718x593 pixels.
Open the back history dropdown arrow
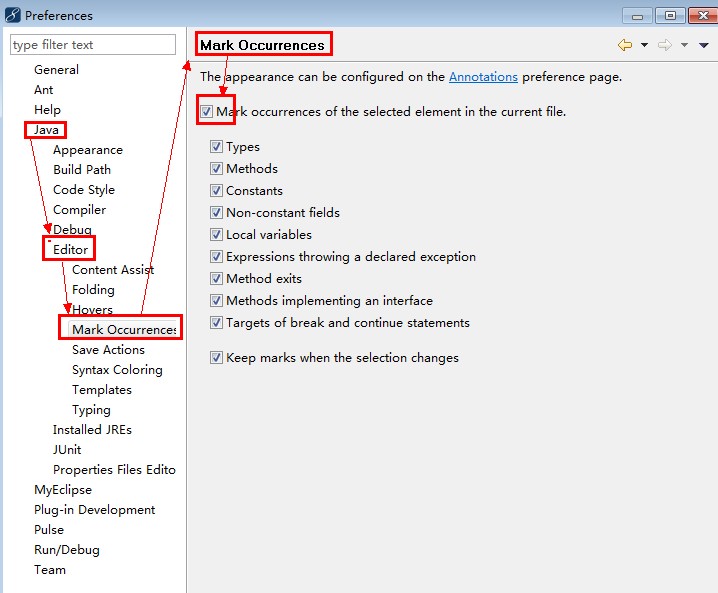click(x=644, y=45)
